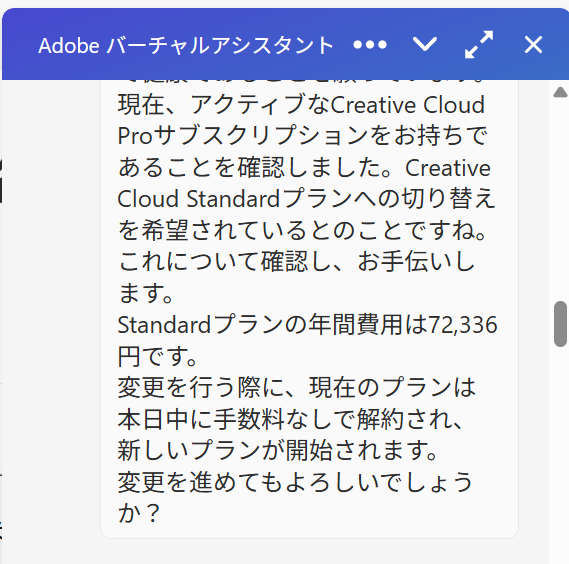The width and height of the screenshot is (569, 564).
Task: Click the line "新しいプランが開始されます。"
Action: [278, 451]
